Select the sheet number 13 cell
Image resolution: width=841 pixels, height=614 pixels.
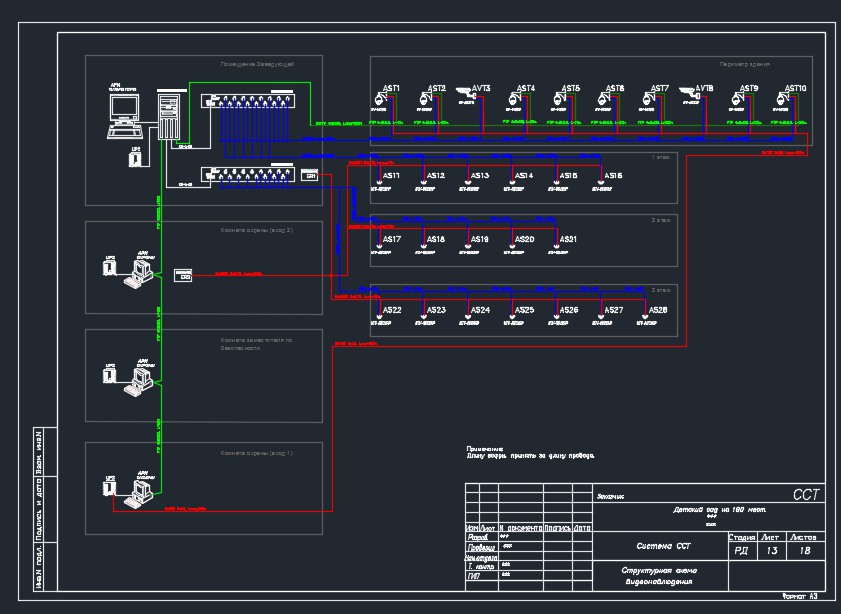[772, 551]
